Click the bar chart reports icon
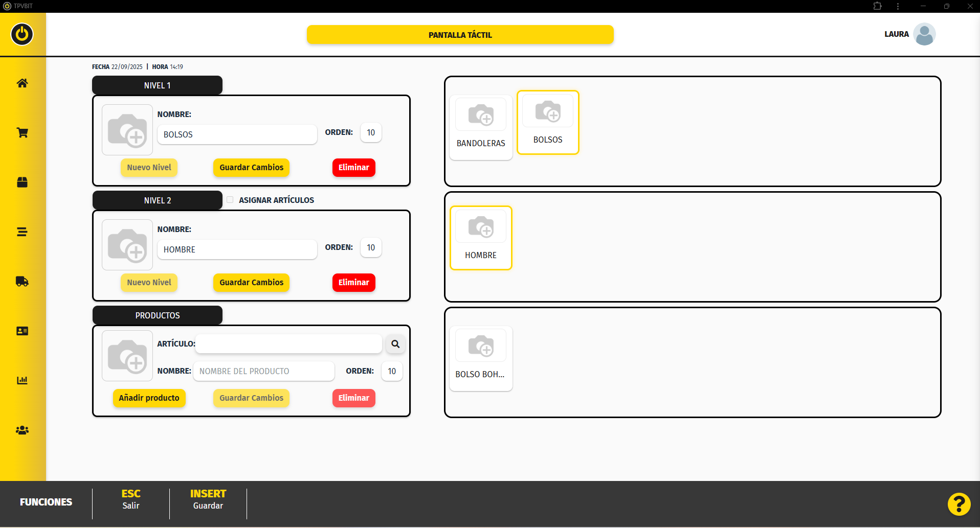 tap(22, 380)
